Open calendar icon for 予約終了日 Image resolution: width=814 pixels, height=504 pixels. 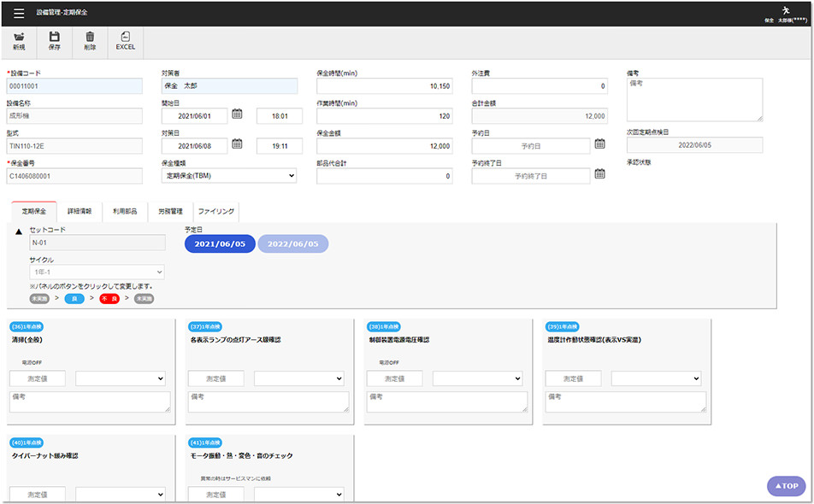tap(599, 174)
